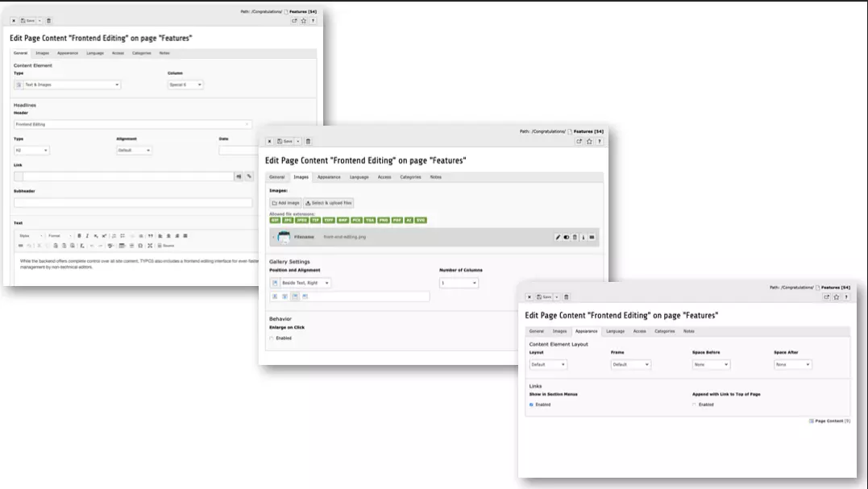Open the Frame dropdown

click(630, 365)
